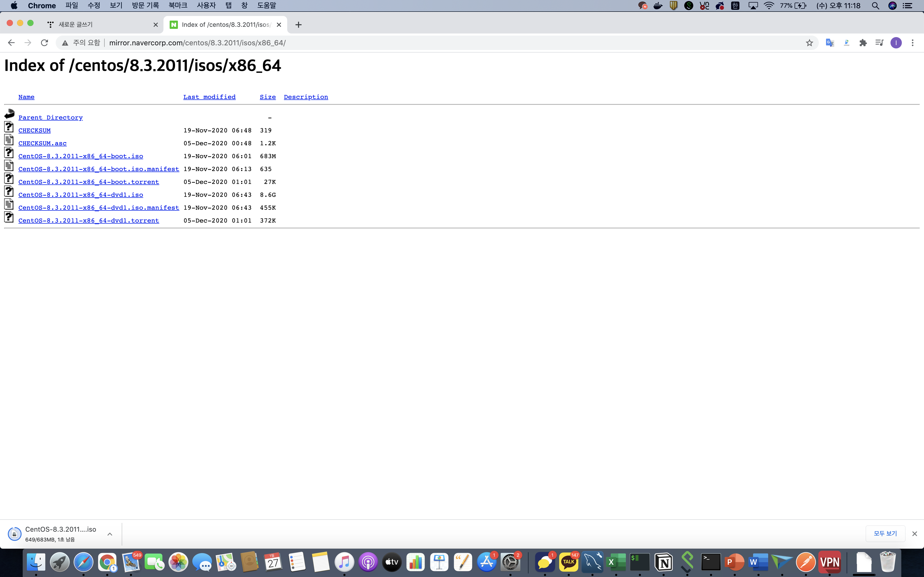The image size is (924, 577).
Task: Click the back navigation arrow
Action: click(11, 43)
